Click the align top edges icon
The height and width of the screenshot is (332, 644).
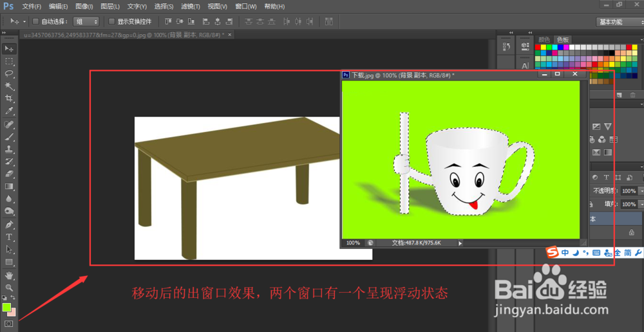[168, 21]
